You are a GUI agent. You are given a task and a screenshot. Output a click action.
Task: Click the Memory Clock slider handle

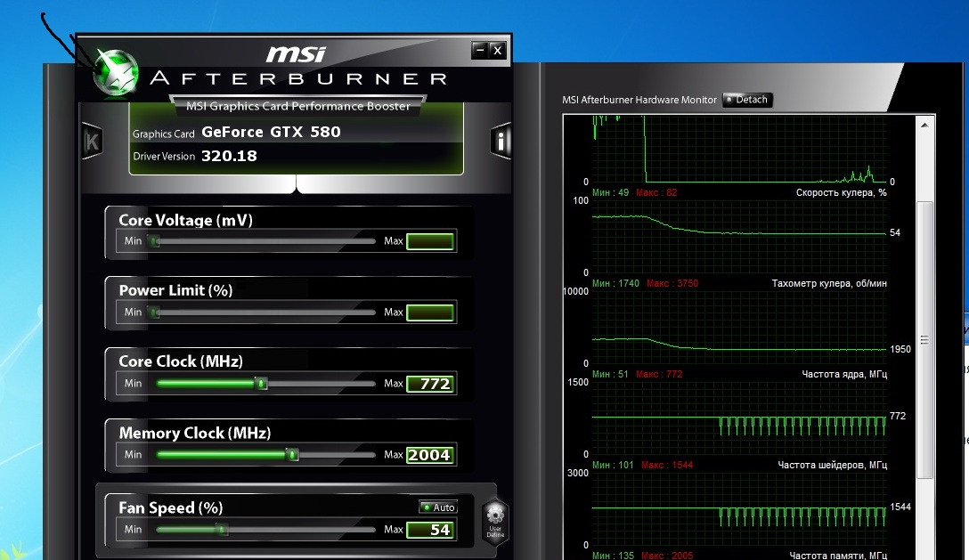[292, 455]
